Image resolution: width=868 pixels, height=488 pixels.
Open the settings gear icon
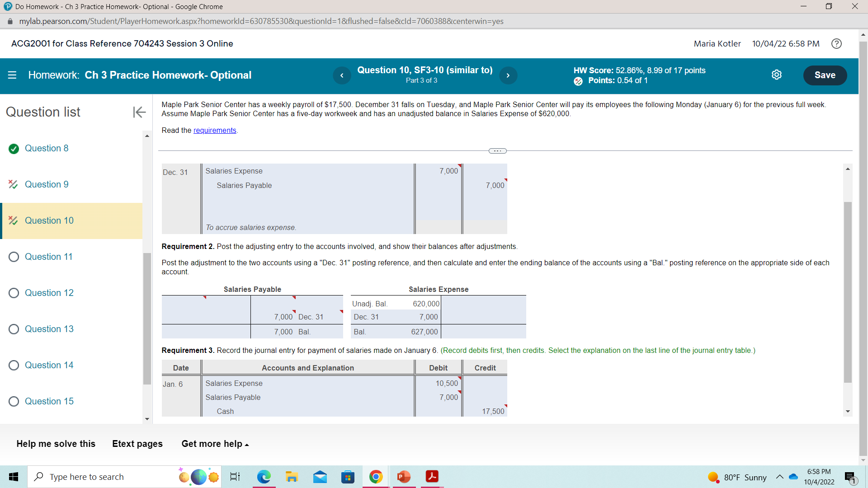(776, 75)
